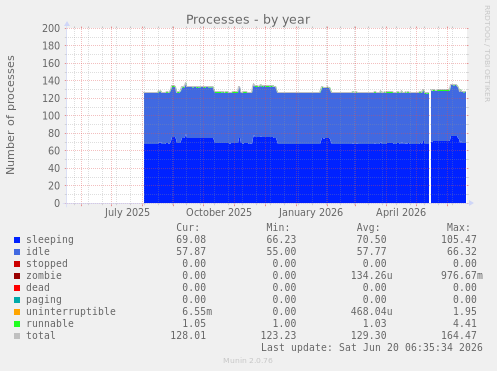Click sleeping minimum value 66.23
Screen dimensions: 497x371
click(281, 240)
